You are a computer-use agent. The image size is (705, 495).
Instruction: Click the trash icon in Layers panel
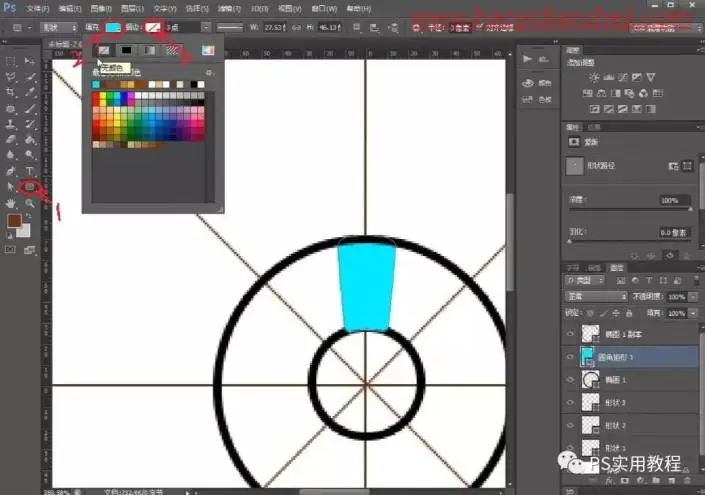(687, 481)
